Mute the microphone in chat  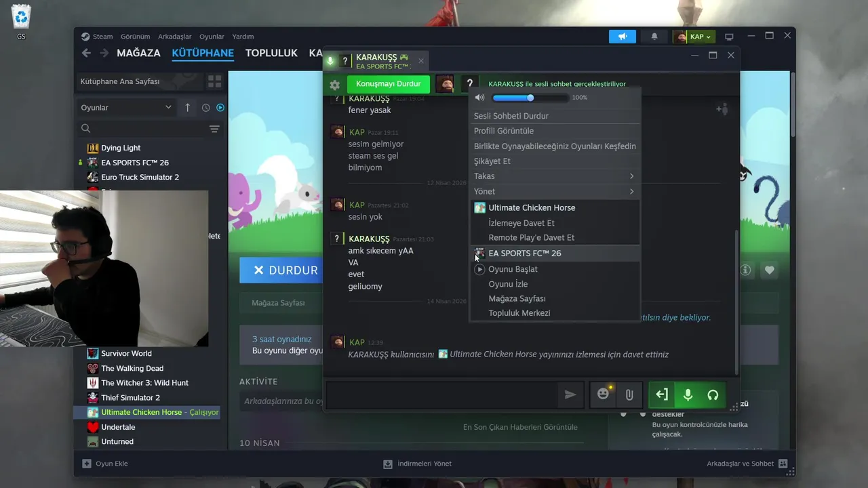[688, 394]
